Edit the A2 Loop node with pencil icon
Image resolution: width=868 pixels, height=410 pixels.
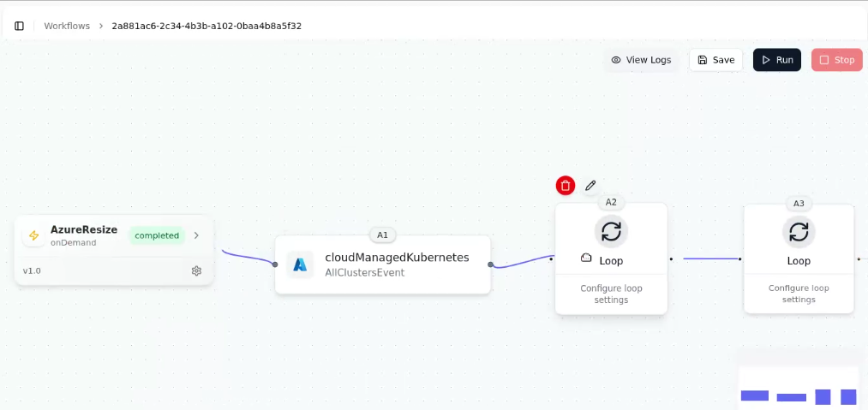pos(590,186)
